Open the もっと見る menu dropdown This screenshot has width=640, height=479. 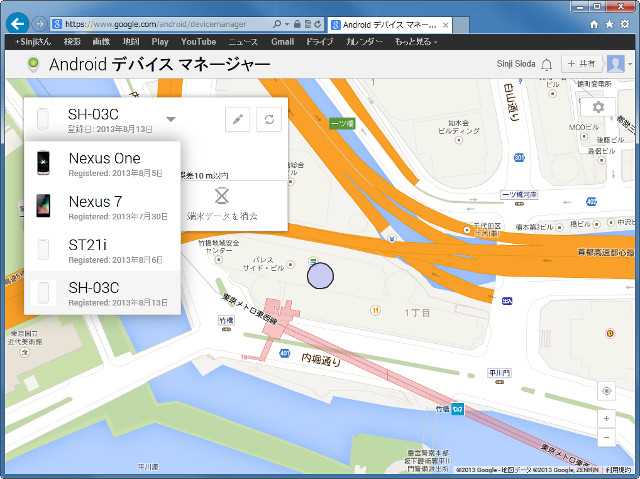point(416,42)
